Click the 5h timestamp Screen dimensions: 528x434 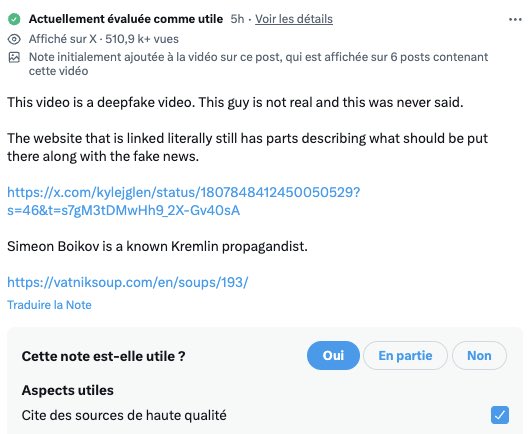click(x=237, y=19)
